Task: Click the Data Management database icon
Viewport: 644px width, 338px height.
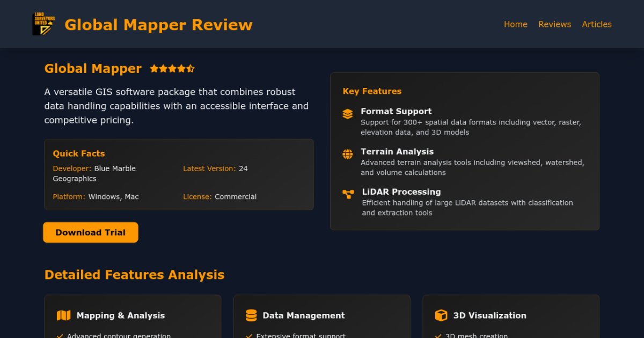Action: (x=251, y=315)
